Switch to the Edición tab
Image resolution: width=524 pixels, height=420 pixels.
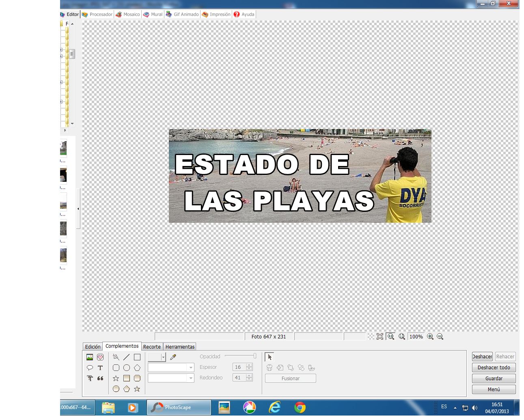(x=93, y=347)
